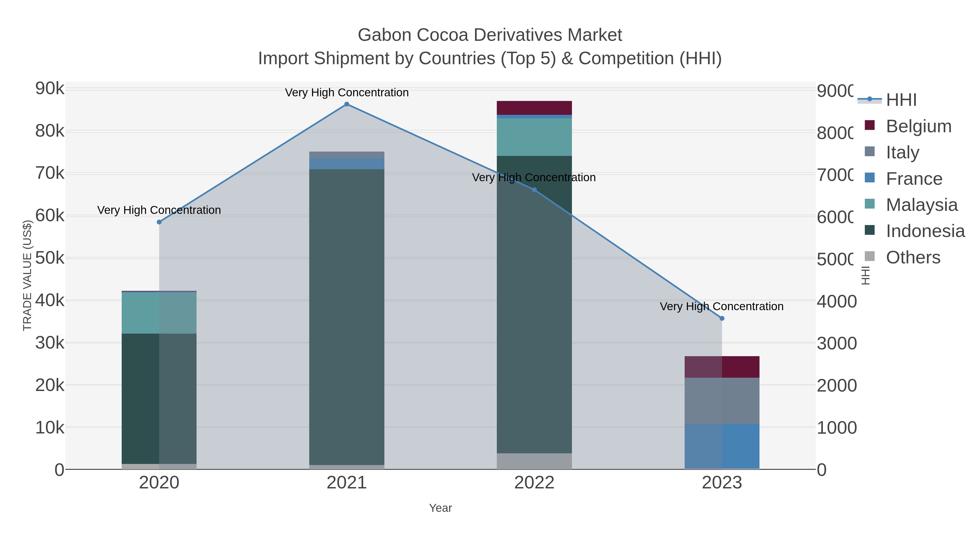Select the 2023 HHI data point

722,318
